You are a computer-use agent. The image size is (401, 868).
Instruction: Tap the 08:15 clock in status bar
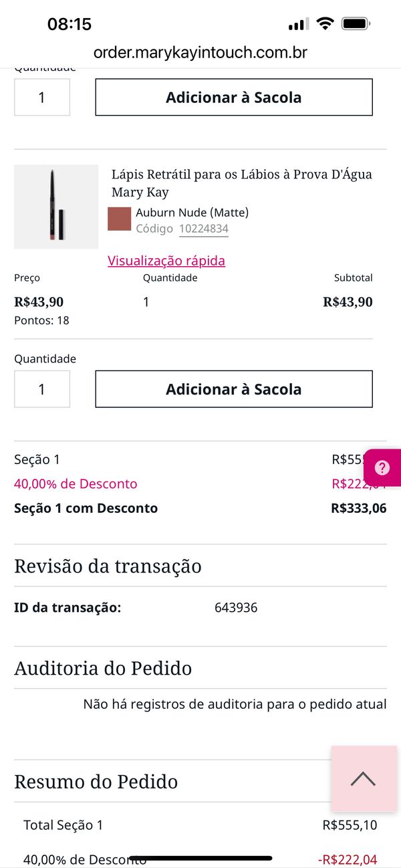point(70,25)
